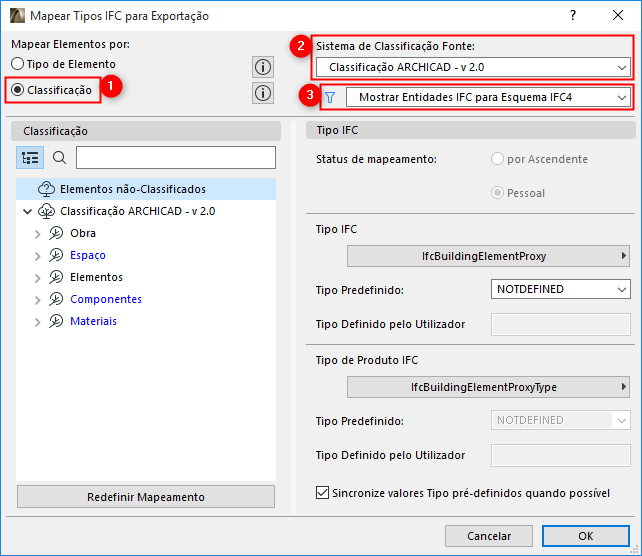Select the por Ascendente radio option

tap(497, 159)
